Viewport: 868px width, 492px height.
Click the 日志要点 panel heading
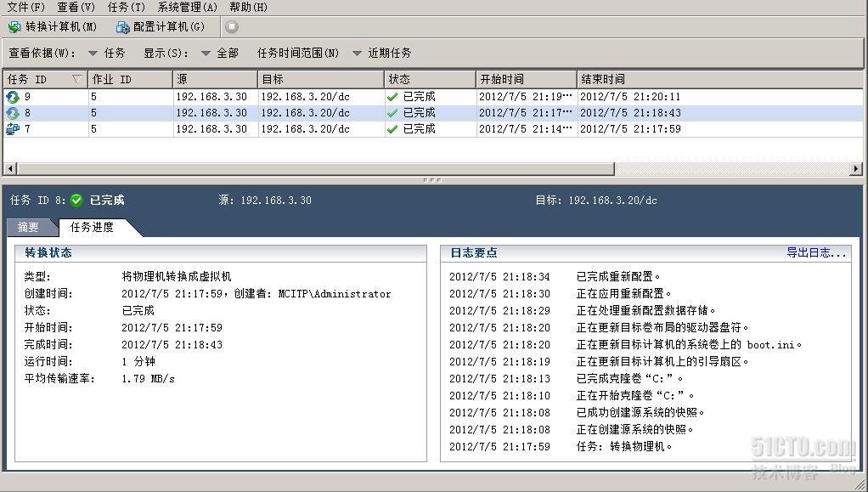tap(473, 252)
